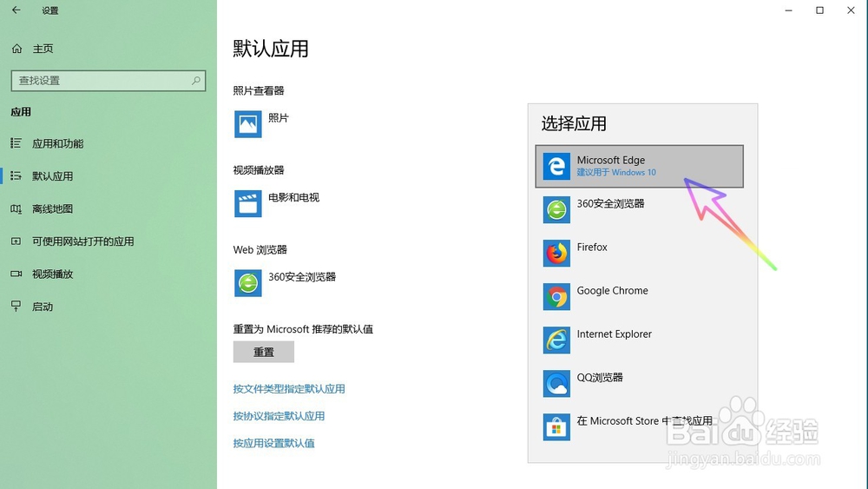Minimize the Settings window
The image size is (868, 489).
789,10
